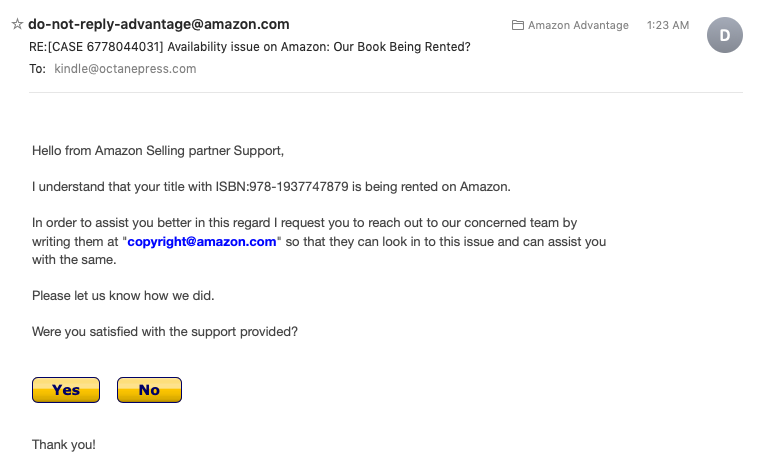This screenshot has width=766, height=462.
Task: Star this email using the star icon
Action: (18, 24)
